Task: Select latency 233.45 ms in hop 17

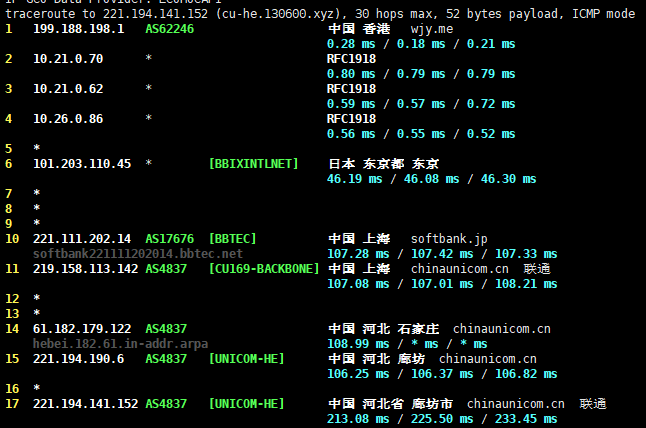Action: point(526,419)
